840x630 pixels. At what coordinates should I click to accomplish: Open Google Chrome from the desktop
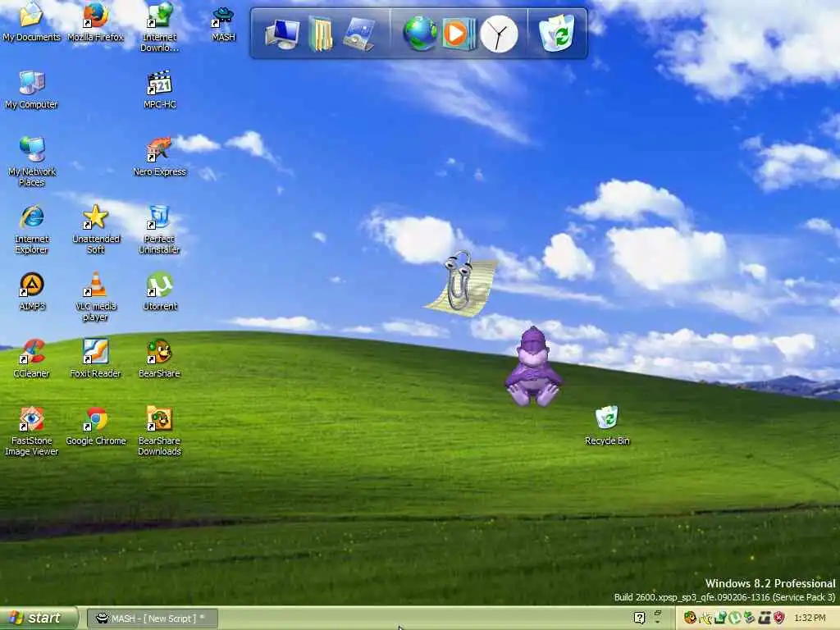click(95, 427)
